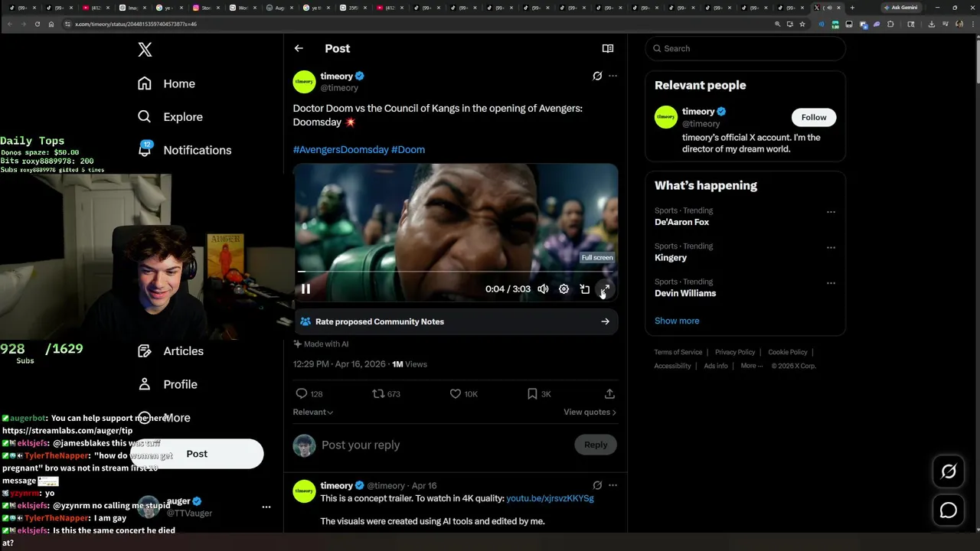Open the Explore navigation item
The width and height of the screenshot is (980, 551).
coord(169,116)
